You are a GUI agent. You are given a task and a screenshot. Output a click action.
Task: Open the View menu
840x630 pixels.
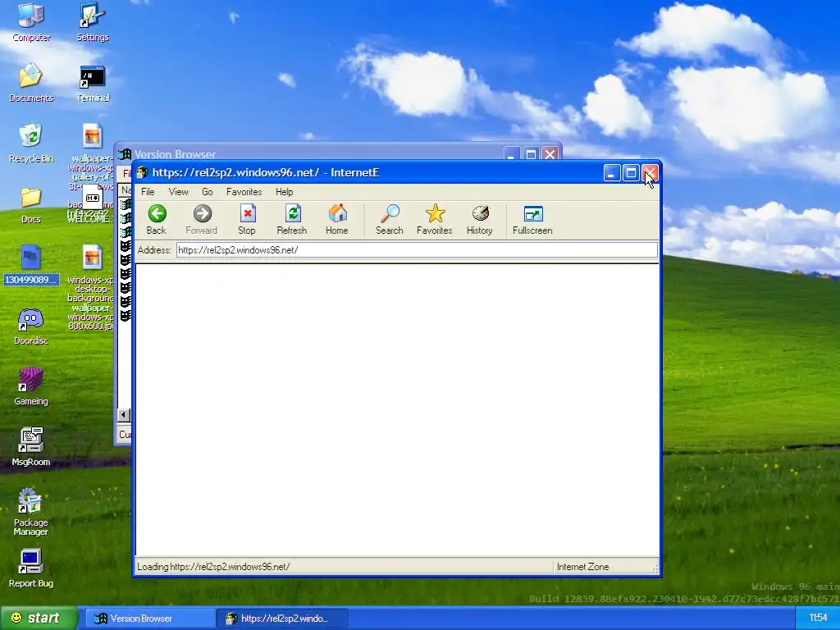tap(178, 192)
